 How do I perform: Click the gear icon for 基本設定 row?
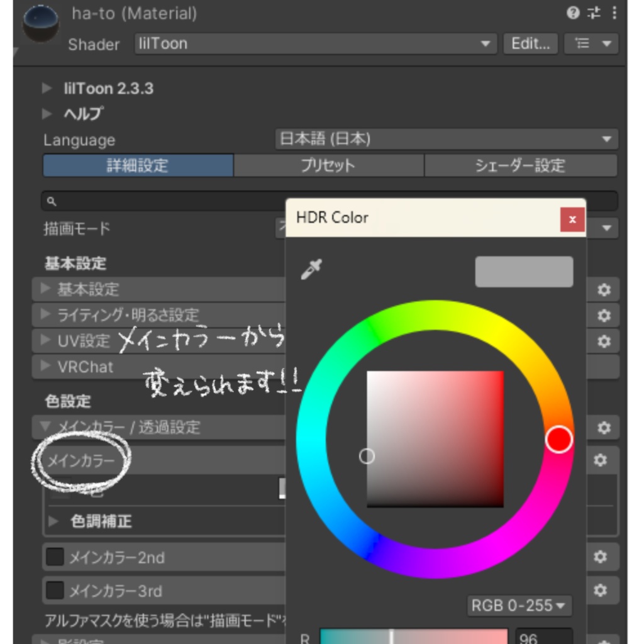(x=604, y=289)
